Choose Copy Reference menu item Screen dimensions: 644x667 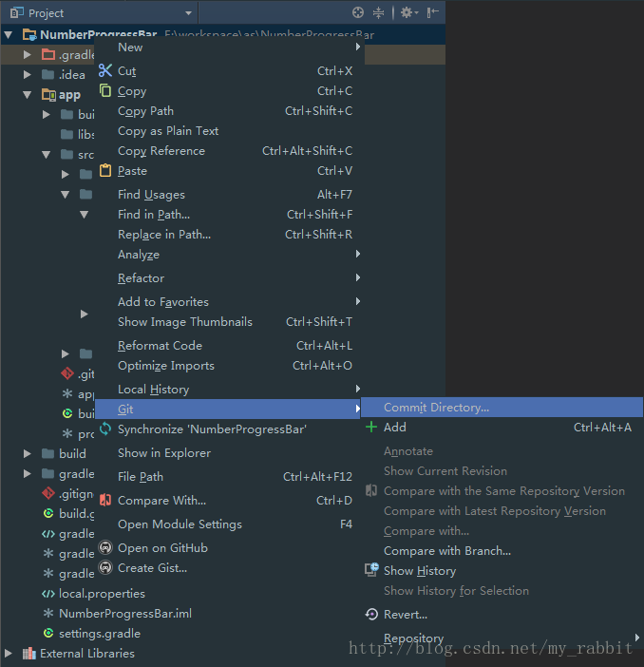pos(229,150)
